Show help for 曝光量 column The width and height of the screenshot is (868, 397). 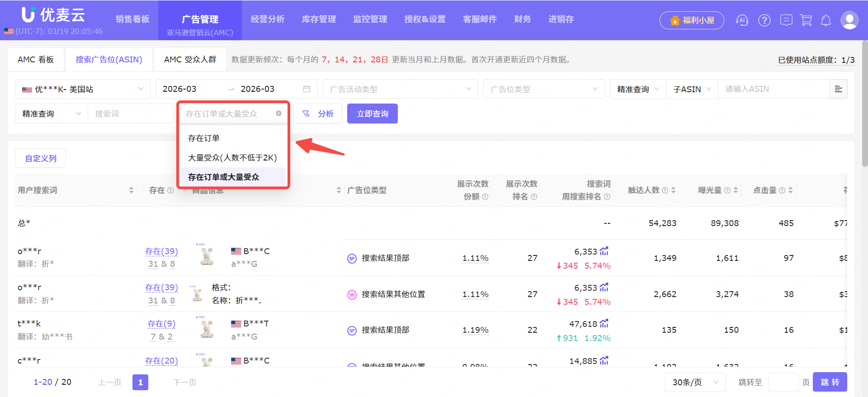727,190
